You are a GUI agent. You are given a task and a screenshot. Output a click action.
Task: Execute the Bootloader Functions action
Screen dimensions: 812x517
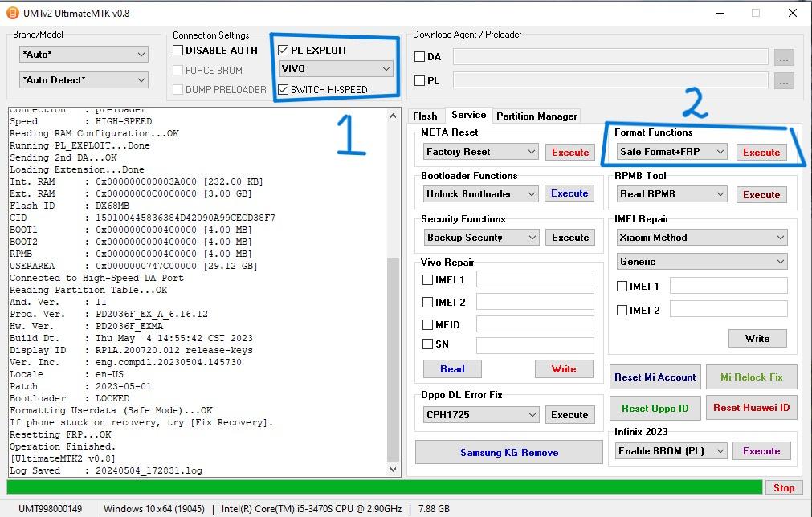[569, 193]
